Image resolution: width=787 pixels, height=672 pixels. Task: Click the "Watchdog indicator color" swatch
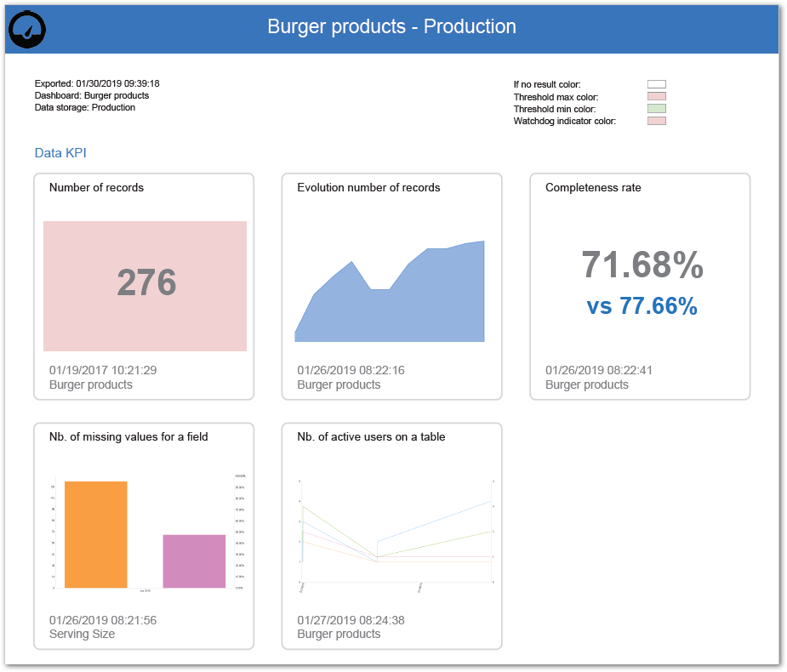click(655, 120)
